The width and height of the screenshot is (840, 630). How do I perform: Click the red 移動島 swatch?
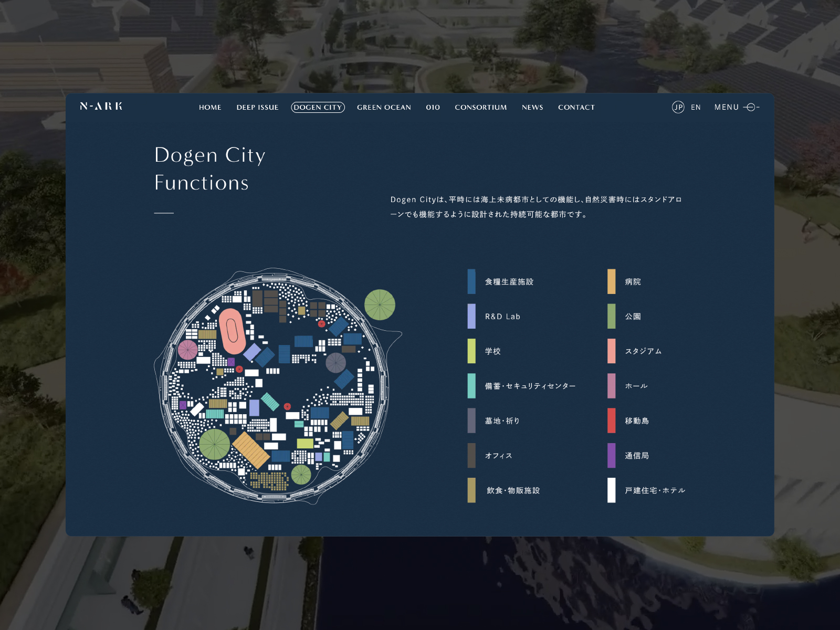(612, 421)
